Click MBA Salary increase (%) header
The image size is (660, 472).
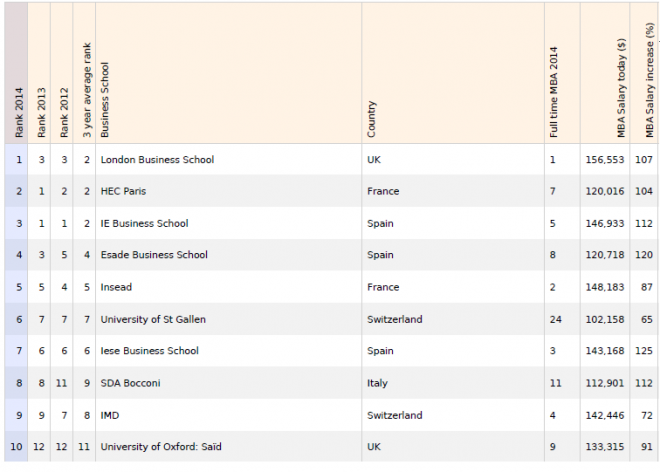coord(649,80)
